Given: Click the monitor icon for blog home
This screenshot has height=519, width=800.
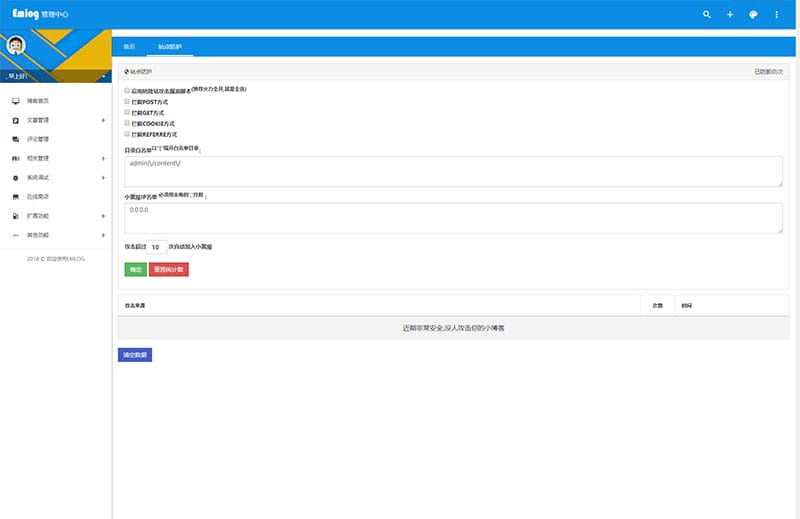Looking at the screenshot, I should click(x=15, y=101).
